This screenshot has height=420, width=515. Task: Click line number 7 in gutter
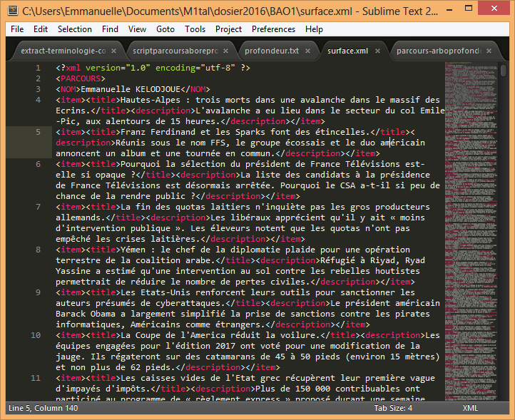pos(38,207)
